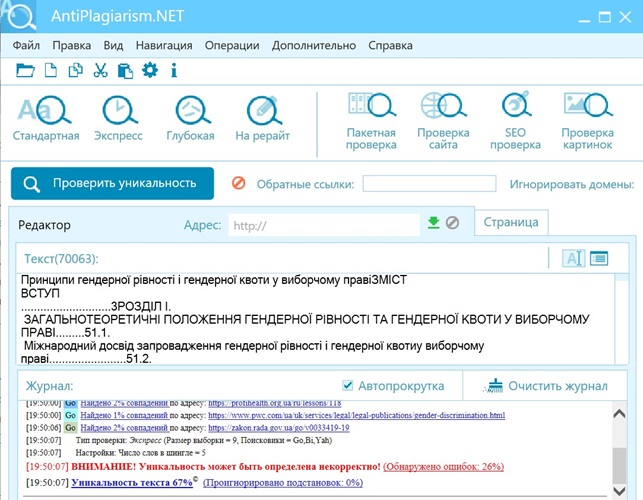Click the Адрес http:// field

(x=324, y=225)
